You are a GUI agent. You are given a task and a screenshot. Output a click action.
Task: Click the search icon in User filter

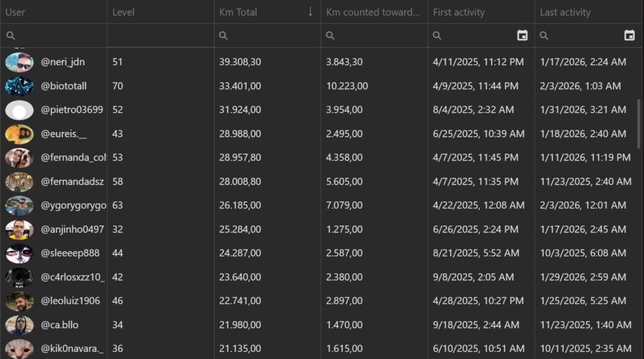pos(10,36)
